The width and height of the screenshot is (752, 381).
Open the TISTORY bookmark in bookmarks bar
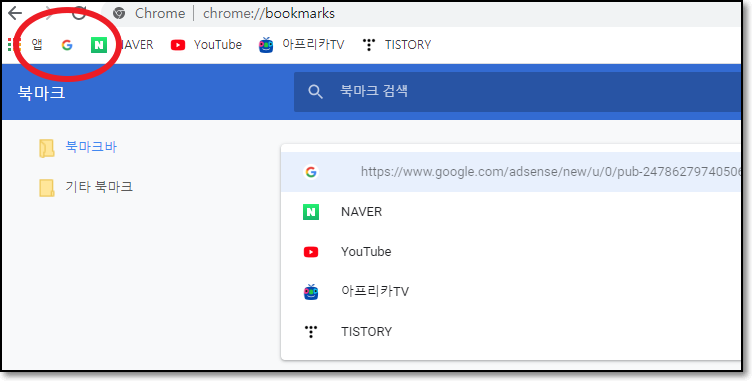click(x=396, y=45)
